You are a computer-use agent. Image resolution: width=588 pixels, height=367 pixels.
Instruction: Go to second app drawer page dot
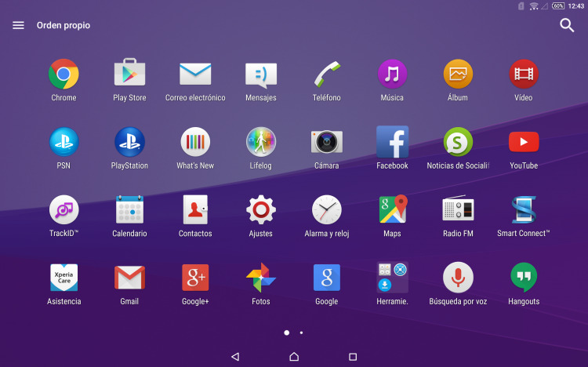301,332
